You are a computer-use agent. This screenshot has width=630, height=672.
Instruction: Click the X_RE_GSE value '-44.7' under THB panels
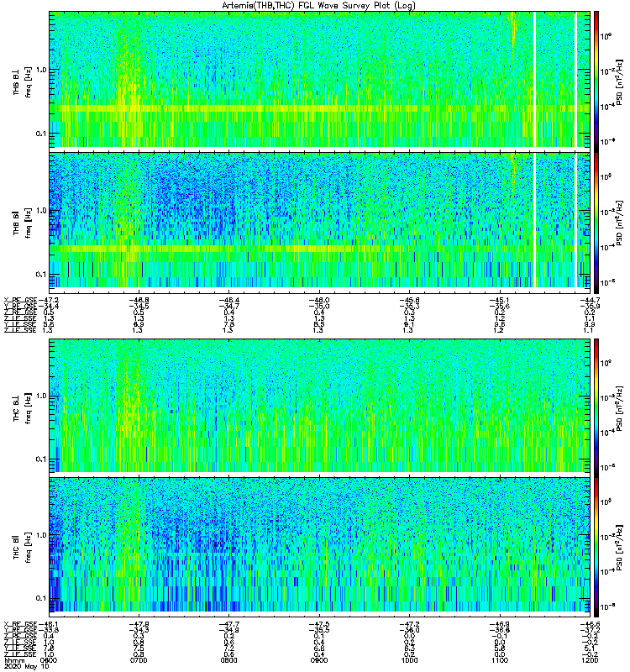591,300
